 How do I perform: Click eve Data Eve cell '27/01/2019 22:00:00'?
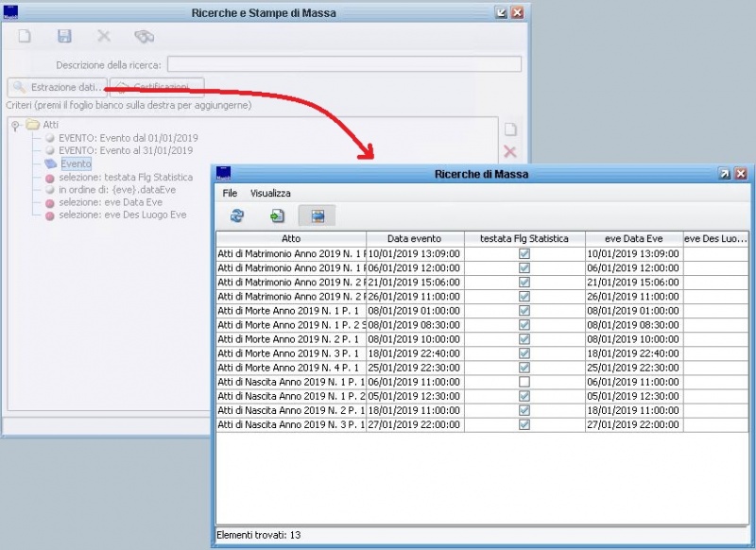[634, 424]
